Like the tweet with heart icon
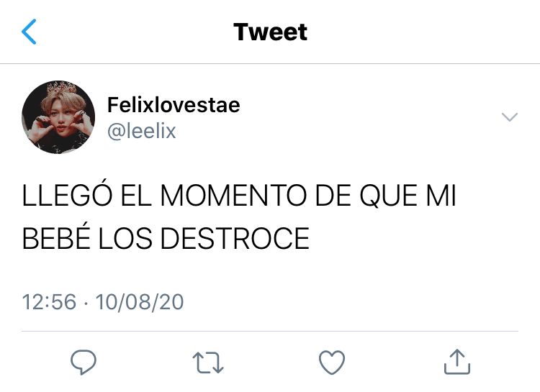 pos(332,363)
